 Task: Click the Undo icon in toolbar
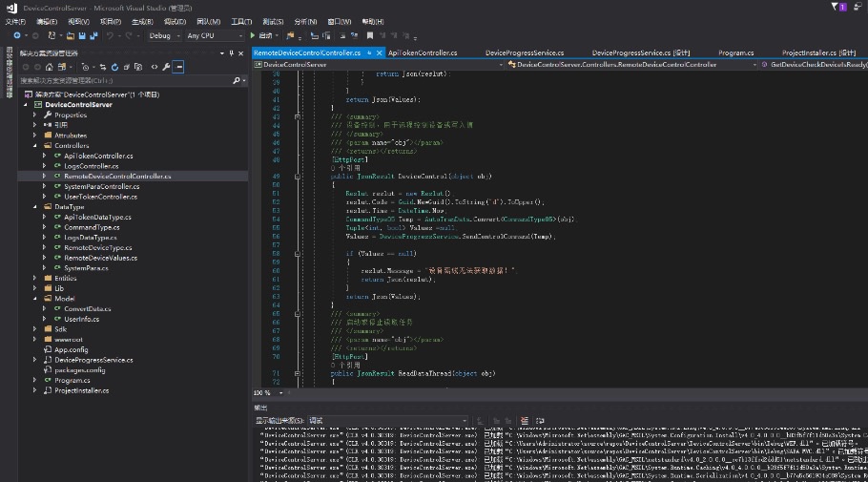(x=111, y=36)
